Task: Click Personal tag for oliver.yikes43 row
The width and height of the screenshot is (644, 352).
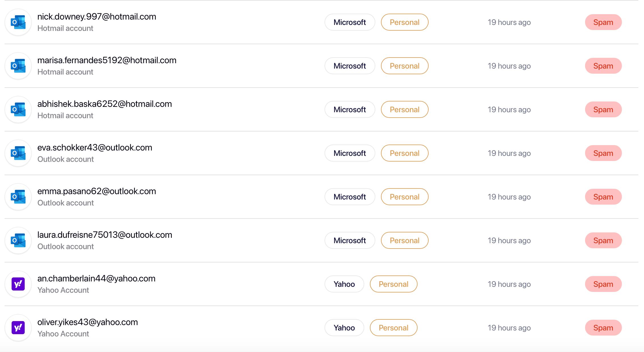Action: coord(393,328)
